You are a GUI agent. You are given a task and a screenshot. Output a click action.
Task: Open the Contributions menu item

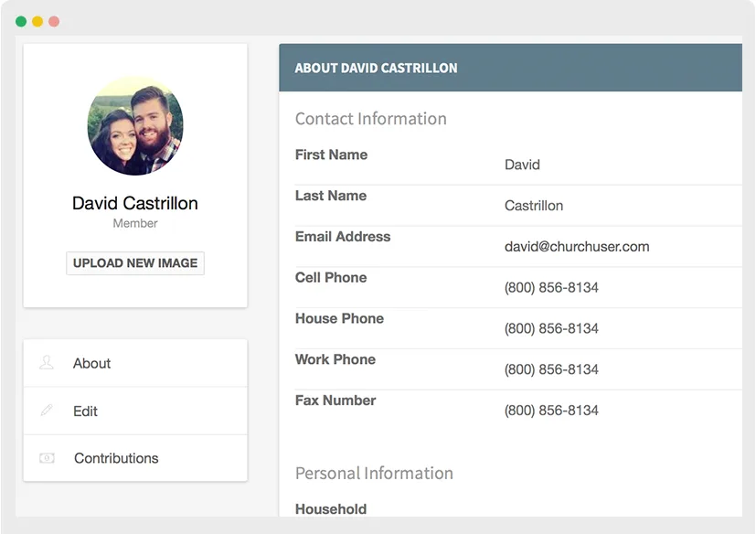tap(135, 458)
